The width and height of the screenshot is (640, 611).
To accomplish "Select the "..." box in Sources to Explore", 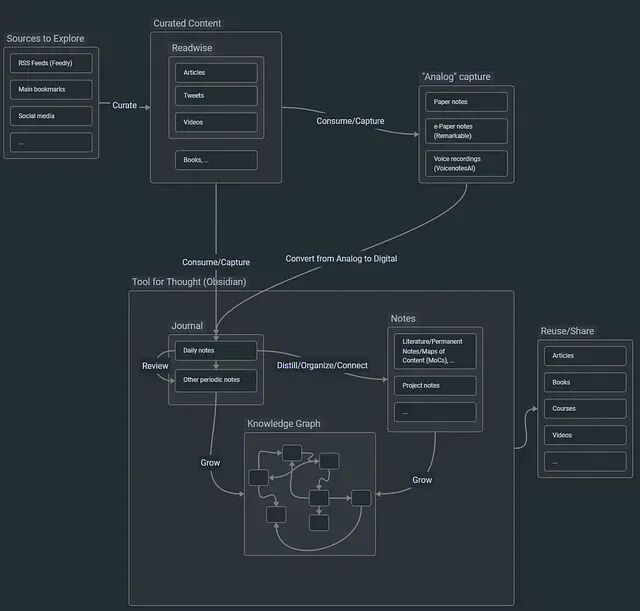I will tap(51, 142).
